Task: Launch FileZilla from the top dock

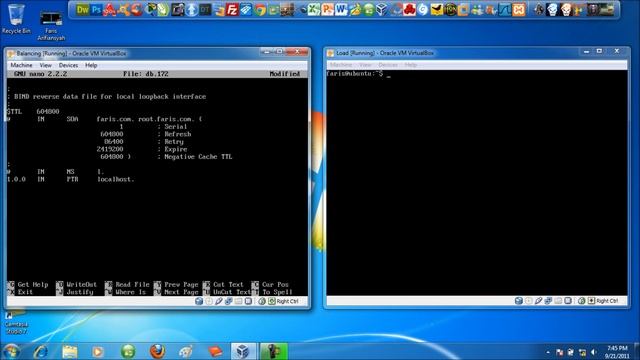Action: (232, 9)
